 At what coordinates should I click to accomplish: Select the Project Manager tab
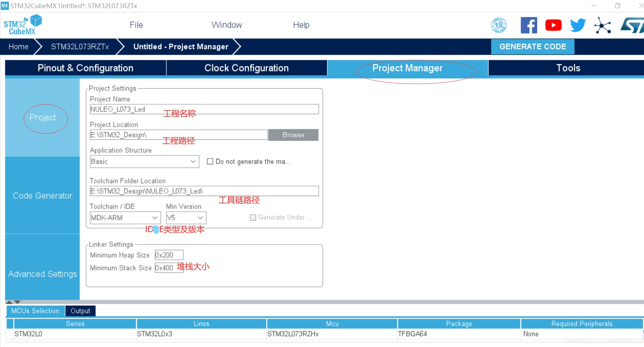(x=408, y=68)
